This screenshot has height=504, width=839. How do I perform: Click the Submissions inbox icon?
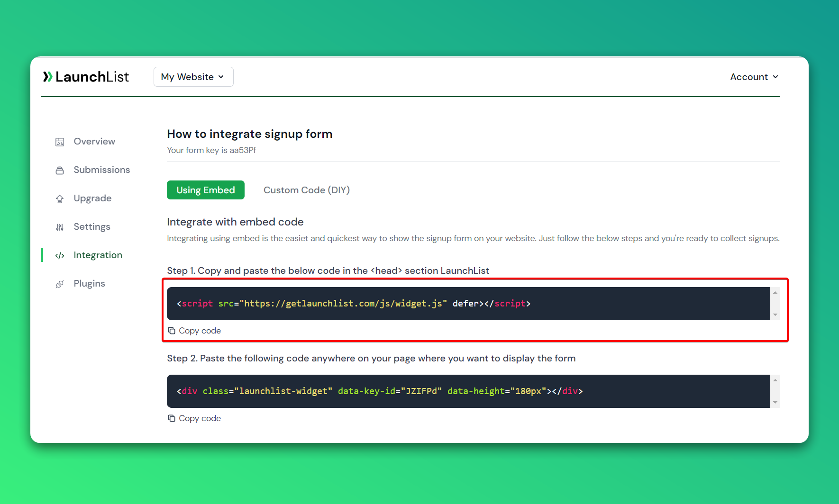click(x=60, y=170)
